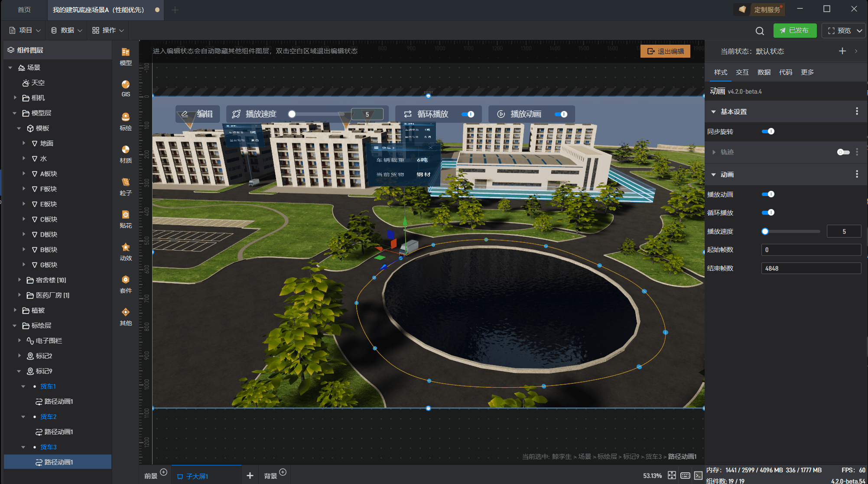The image size is (868, 484).
Task: Select the GIS component icon
Action: (x=126, y=88)
